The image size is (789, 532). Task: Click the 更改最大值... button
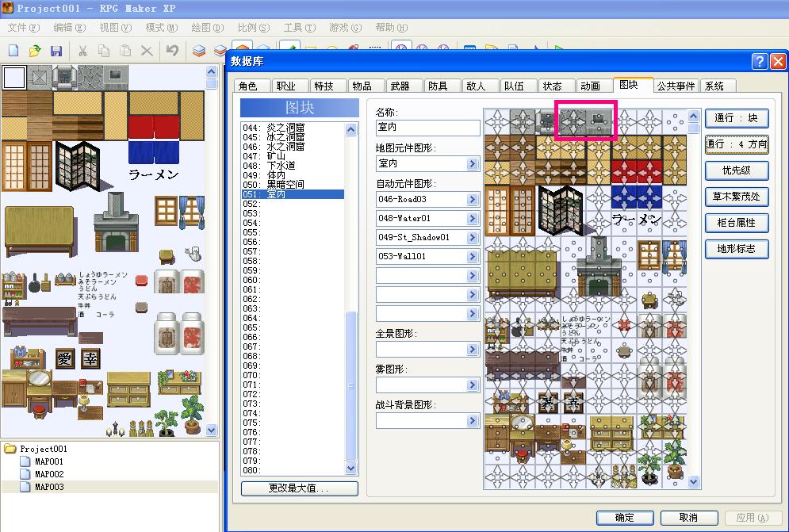click(300, 488)
